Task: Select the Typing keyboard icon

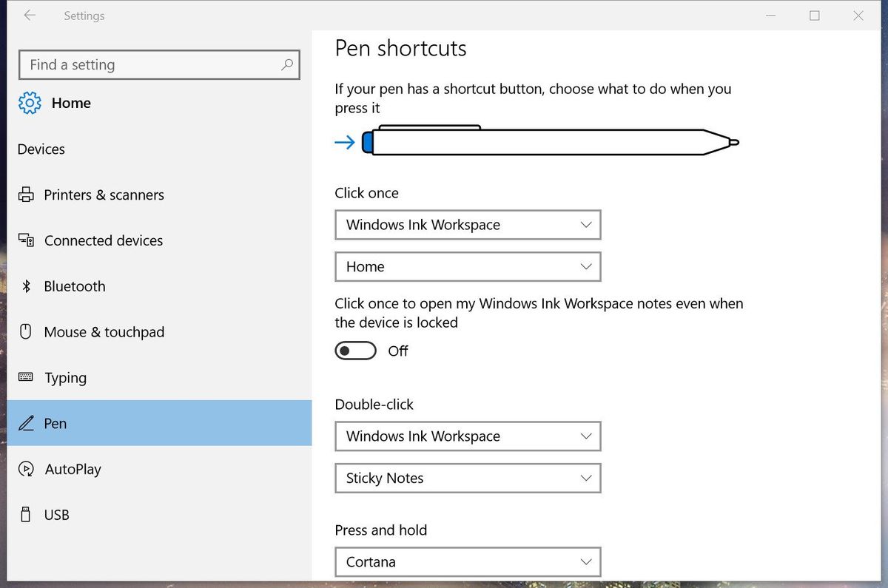Action: 27,378
